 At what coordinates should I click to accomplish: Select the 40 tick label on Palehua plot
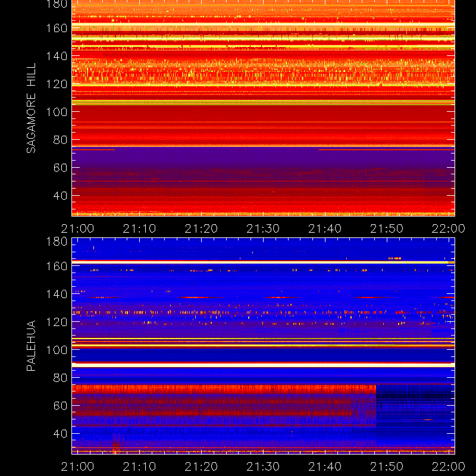(61, 434)
